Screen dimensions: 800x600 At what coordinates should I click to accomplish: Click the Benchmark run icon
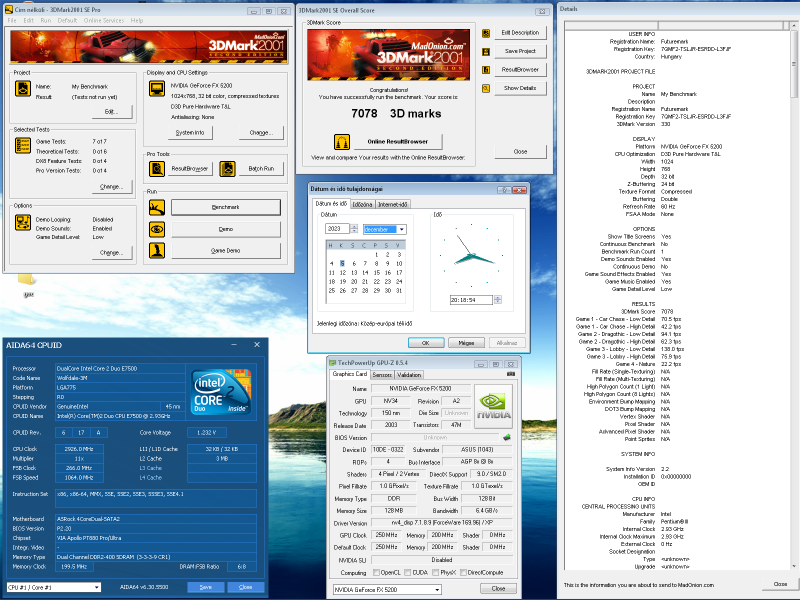click(x=157, y=207)
